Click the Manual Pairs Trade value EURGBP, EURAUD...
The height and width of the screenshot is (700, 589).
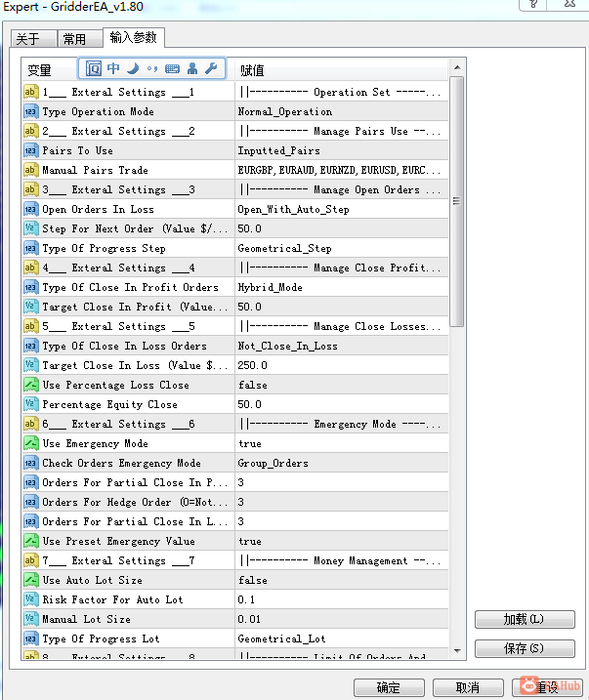pos(339,170)
